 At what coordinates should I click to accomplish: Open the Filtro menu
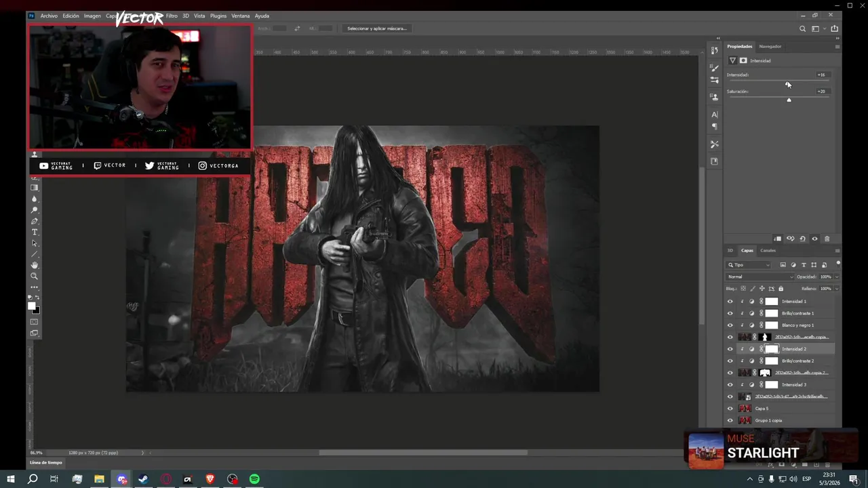coord(172,16)
